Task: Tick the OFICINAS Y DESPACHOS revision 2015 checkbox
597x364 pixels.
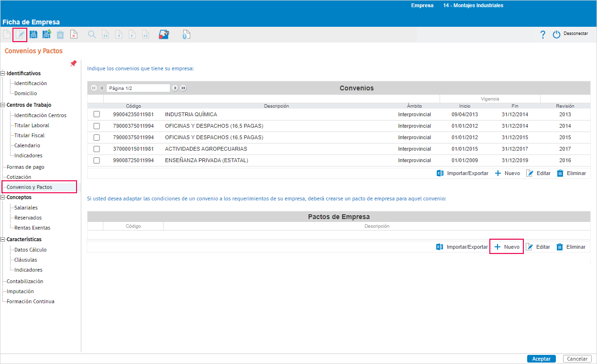Action: [97, 137]
